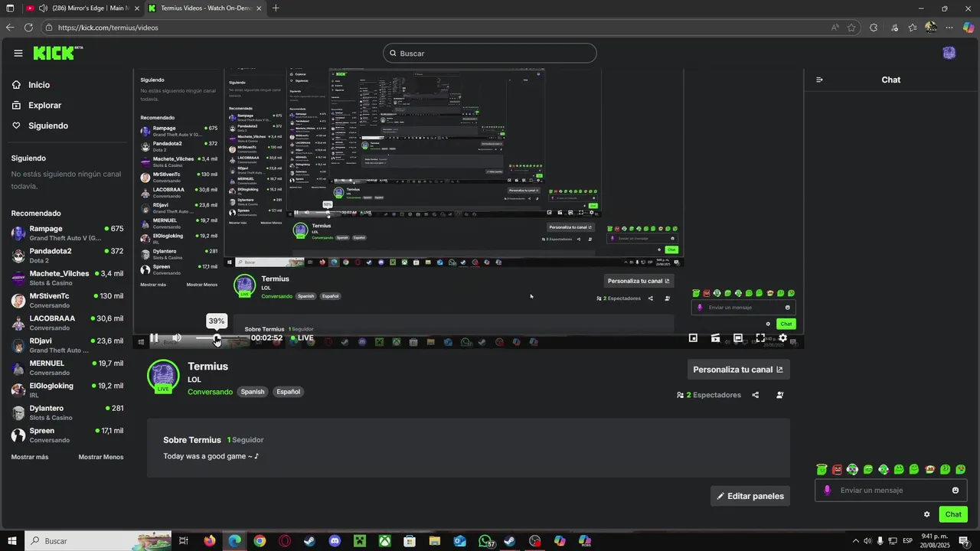Open the Pandadota2 recommended channel
This screenshot has width=980, height=551.
tap(67, 256)
